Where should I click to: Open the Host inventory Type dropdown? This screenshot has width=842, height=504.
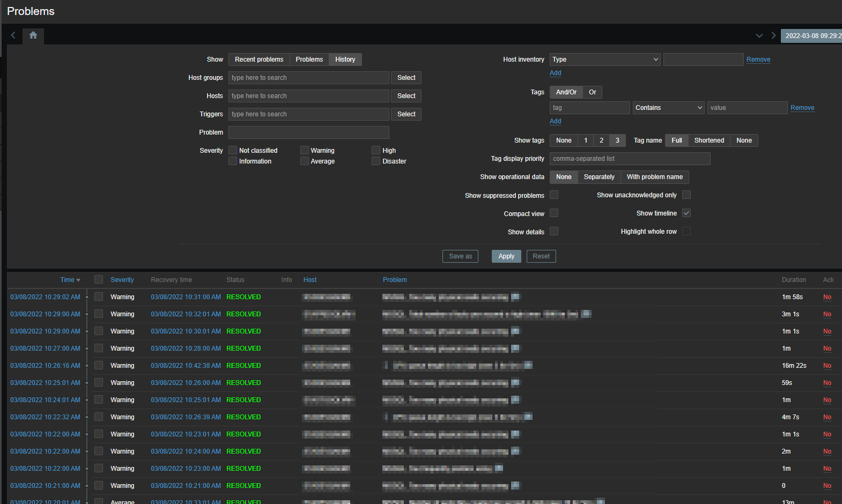pyautogui.click(x=604, y=60)
